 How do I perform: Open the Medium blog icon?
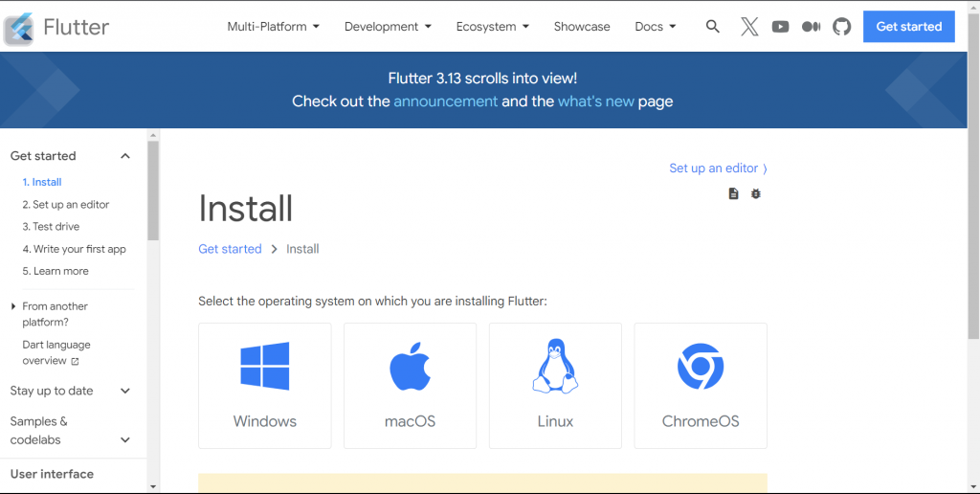coord(811,26)
